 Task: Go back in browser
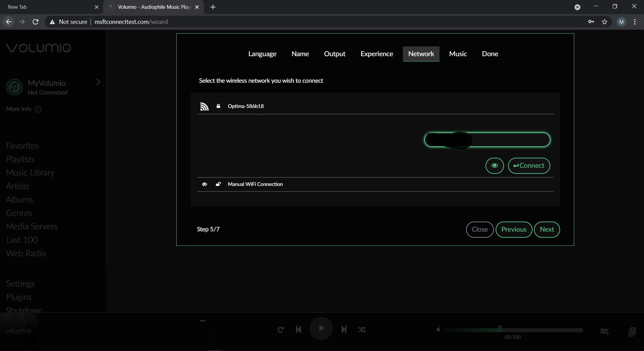9,22
